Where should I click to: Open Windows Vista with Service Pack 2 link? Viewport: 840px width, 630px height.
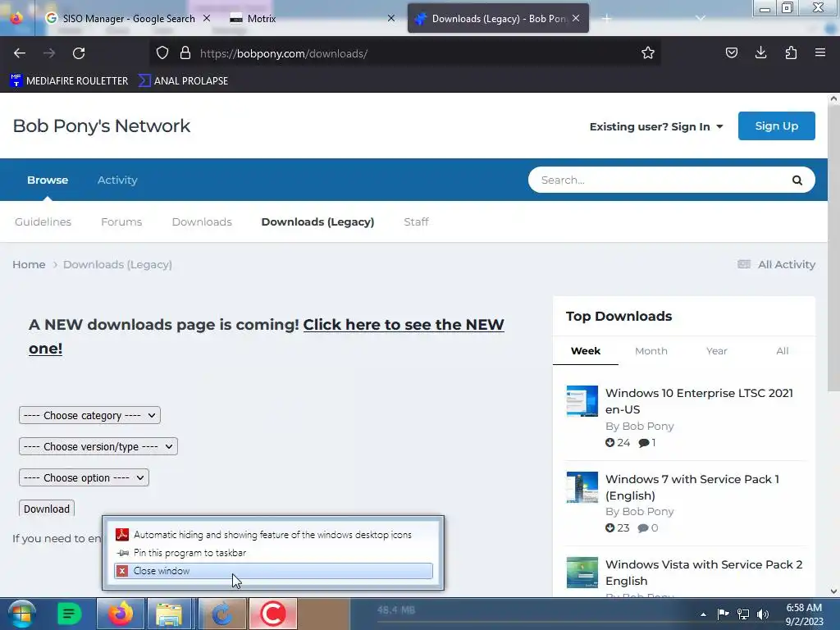(703, 573)
